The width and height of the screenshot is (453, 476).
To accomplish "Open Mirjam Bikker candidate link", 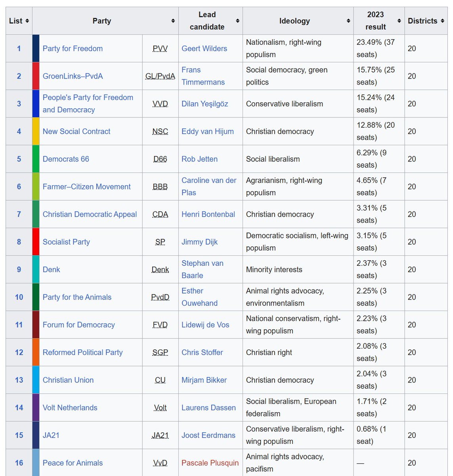I will [204, 380].
